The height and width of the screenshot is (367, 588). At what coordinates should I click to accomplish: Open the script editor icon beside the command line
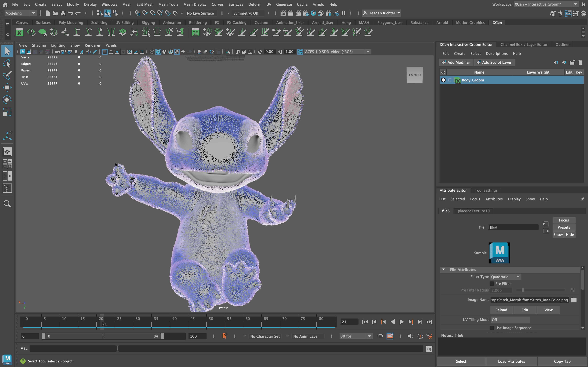[x=429, y=348]
